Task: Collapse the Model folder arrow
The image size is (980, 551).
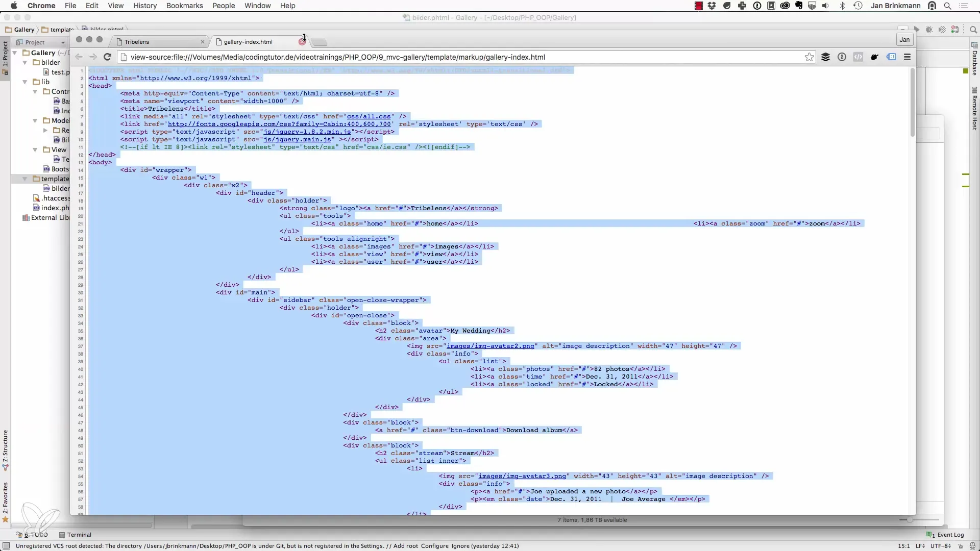Action: pos(35,121)
